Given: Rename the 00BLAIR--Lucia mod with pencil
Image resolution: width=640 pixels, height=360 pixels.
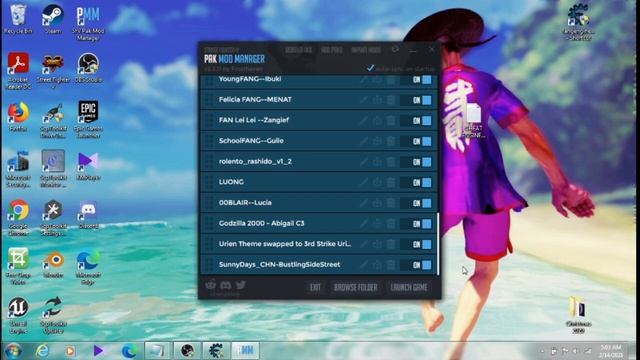Looking at the screenshot, I should pyautogui.click(x=363, y=203).
